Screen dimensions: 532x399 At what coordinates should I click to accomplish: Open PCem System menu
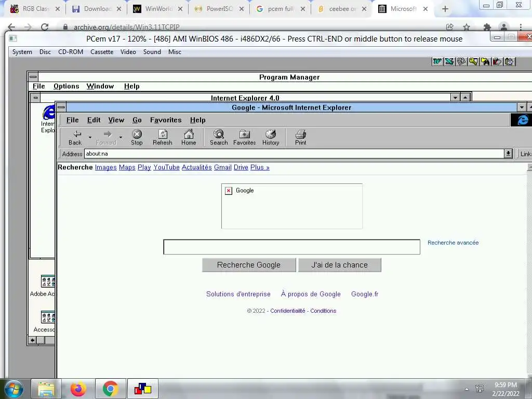tap(22, 52)
